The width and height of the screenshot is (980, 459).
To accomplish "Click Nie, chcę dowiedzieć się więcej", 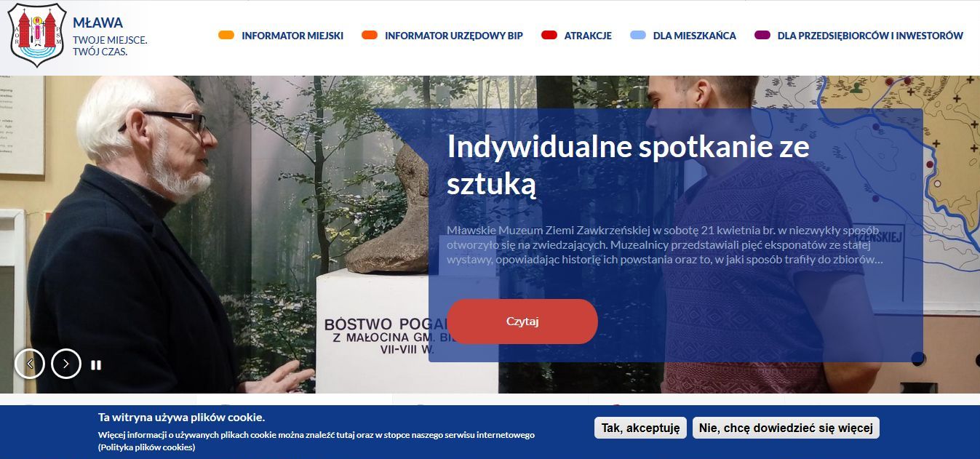I will [786, 428].
